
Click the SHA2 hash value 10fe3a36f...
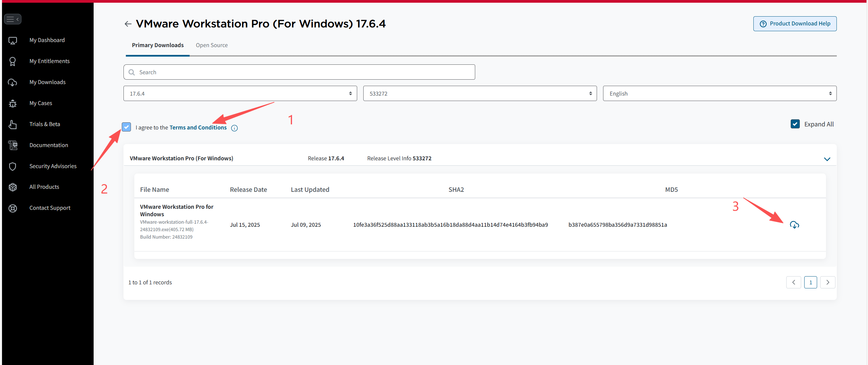point(450,225)
